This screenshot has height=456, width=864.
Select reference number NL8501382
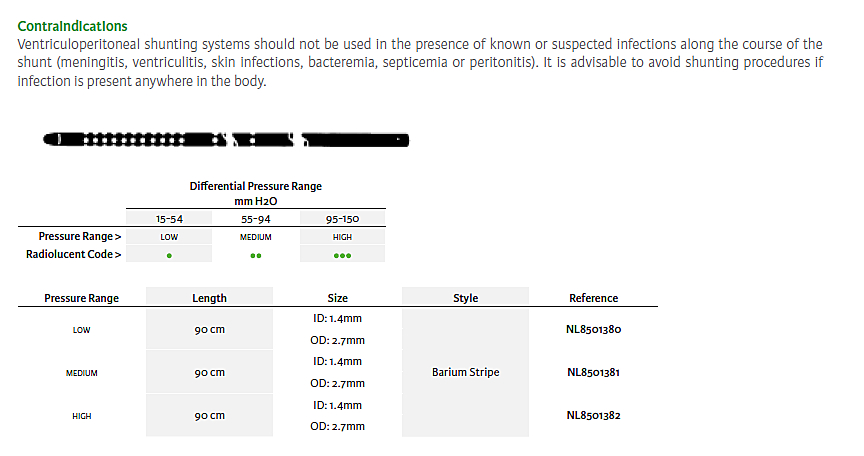coord(593,415)
